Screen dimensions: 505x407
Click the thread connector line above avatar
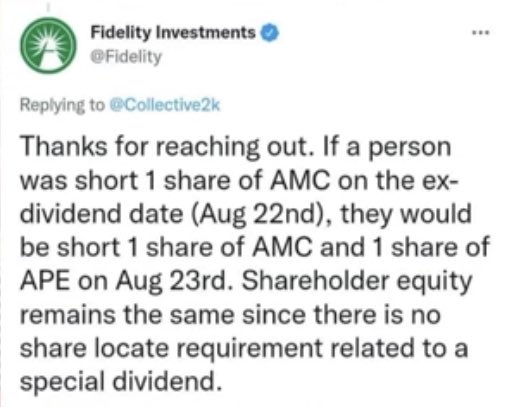pyautogui.click(x=48, y=7)
